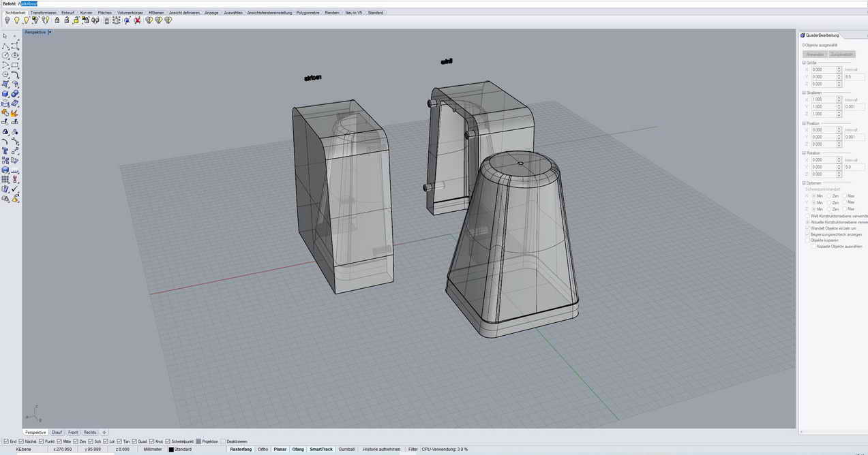Viewport: 868px width, 455px height.
Task: Collapse the Rotation section expander
Action: (x=804, y=153)
